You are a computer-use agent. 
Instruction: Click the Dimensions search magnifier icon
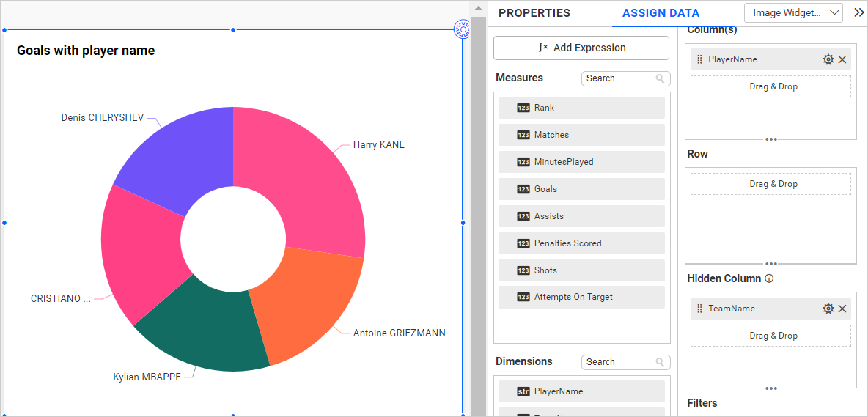coord(660,362)
